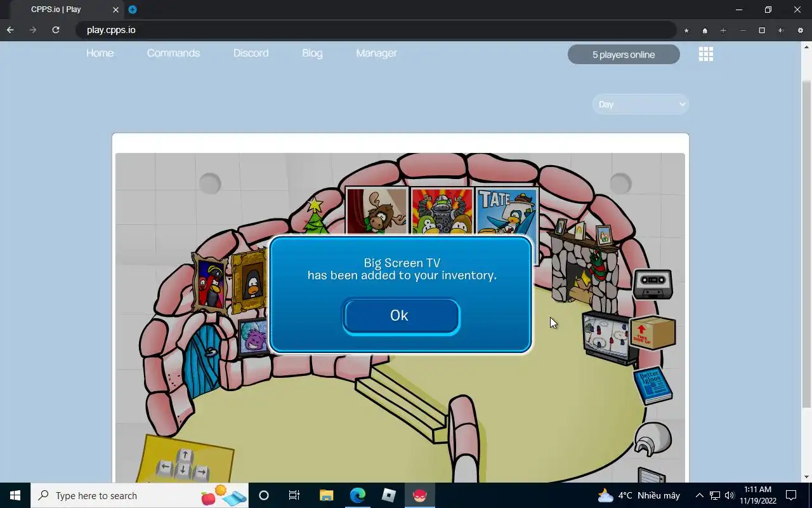Open the Discord link
Viewport: 812px width, 508px height.
coord(251,53)
